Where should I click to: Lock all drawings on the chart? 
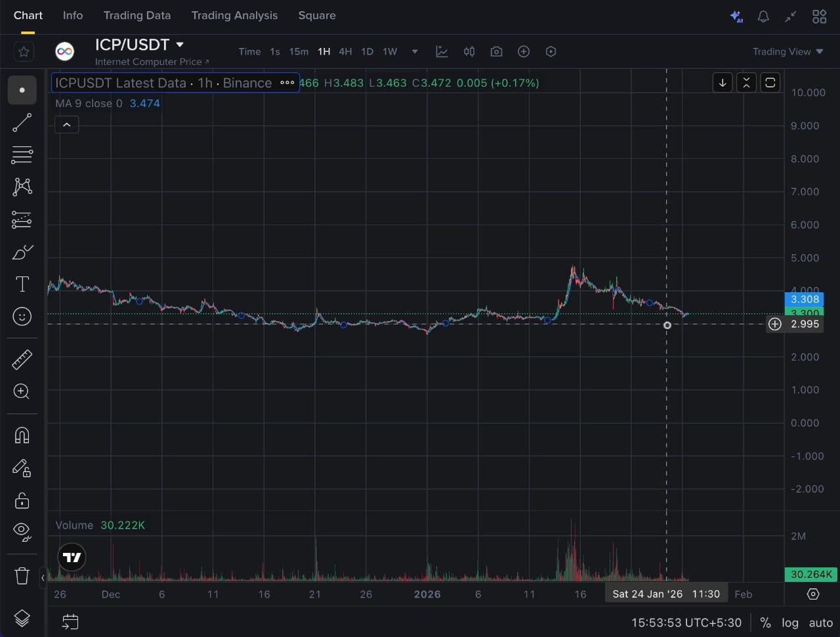(22, 500)
